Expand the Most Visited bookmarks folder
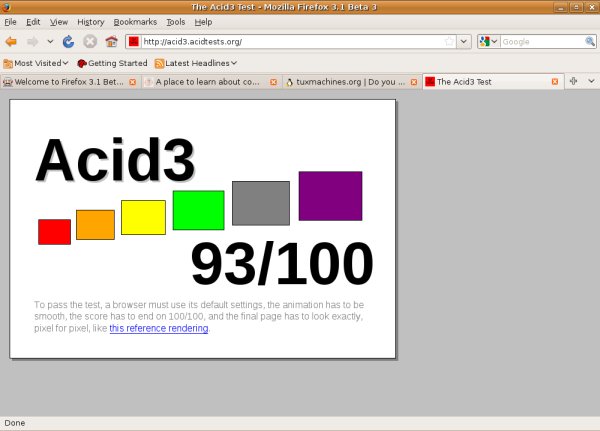 36,63
